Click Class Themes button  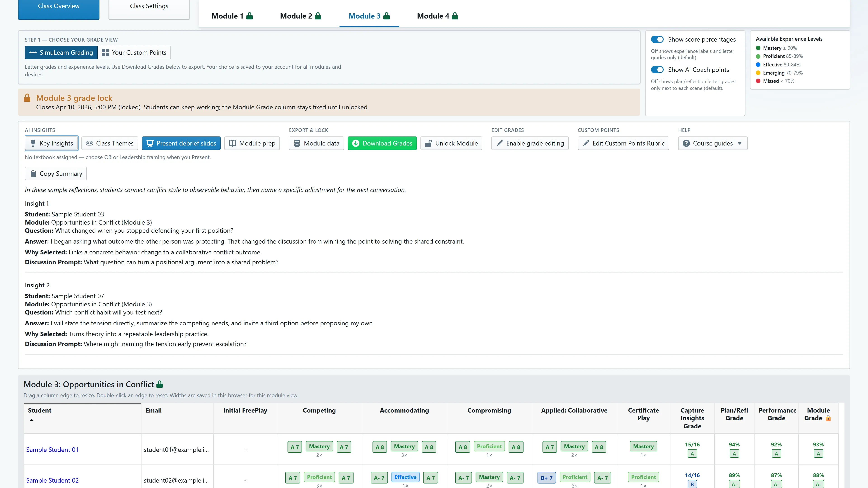click(109, 143)
